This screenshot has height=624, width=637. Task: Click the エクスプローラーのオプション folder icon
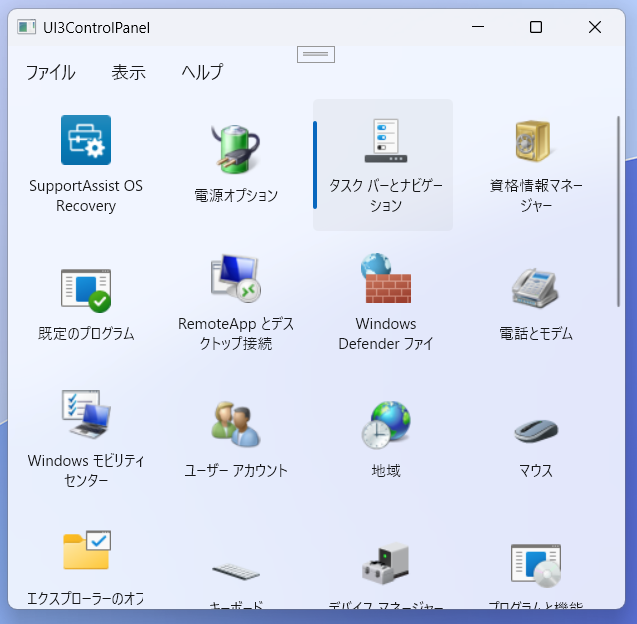tap(86, 552)
